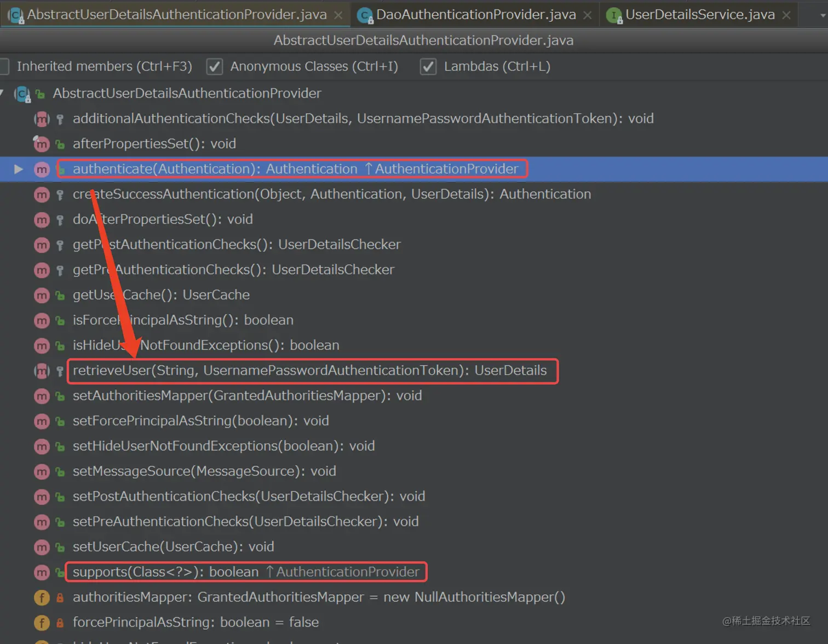Click method icon beside getPreAuthenticationChecks
This screenshot has width=828, height=644.
42,270
